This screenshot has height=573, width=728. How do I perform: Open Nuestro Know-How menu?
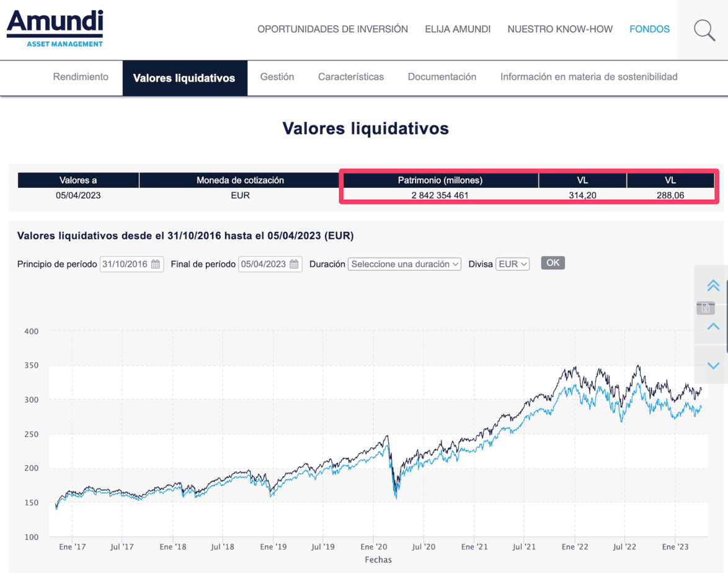(560, 29)
